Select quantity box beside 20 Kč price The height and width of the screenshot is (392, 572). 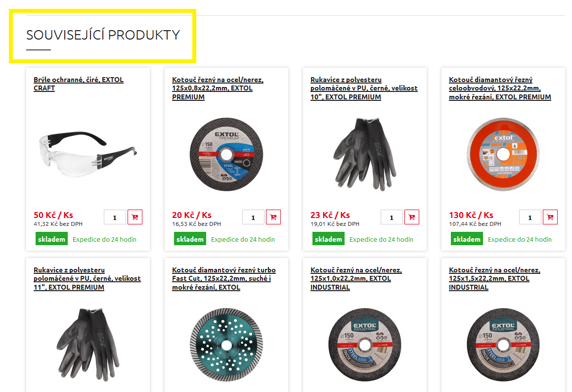click(253, 217)
